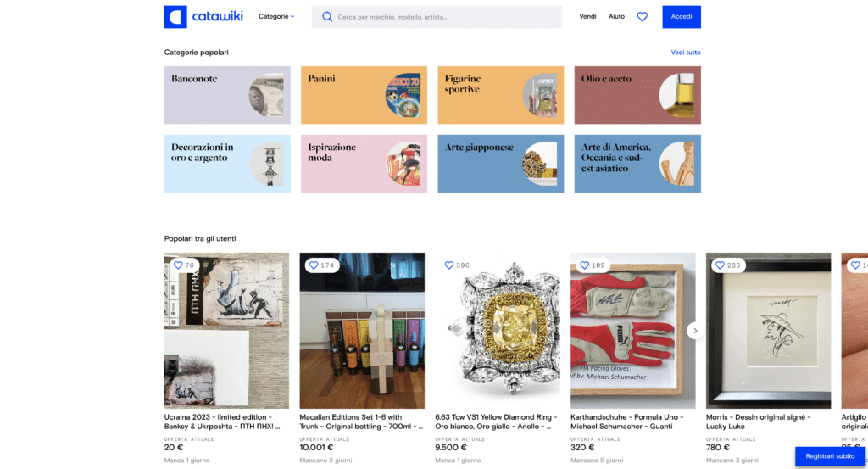
Task: Open favorites via header heart icon
Action: 642,17
